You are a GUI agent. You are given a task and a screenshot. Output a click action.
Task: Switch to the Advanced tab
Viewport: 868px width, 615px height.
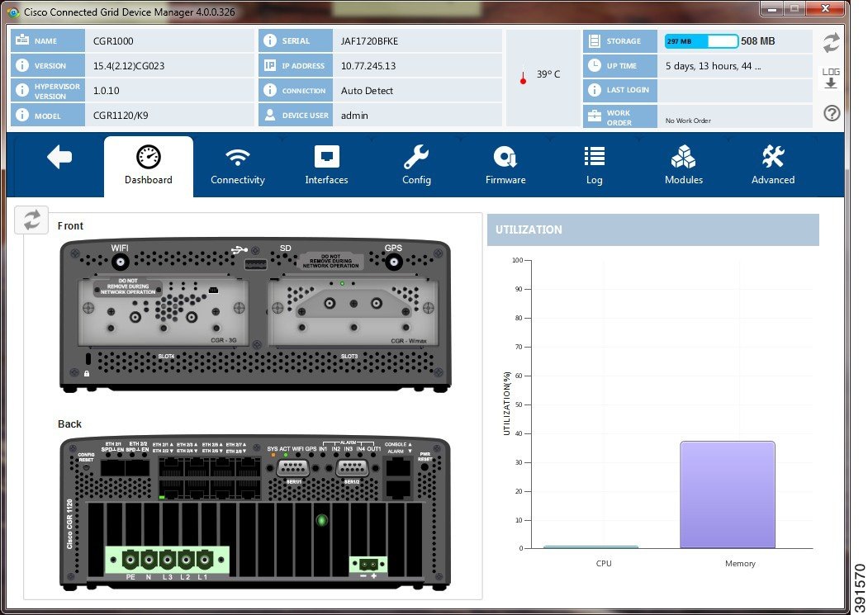(773, 166)
